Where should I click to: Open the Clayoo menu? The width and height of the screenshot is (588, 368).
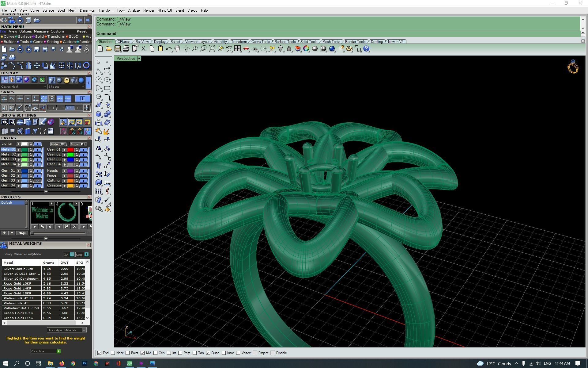[x=192, y=10]
